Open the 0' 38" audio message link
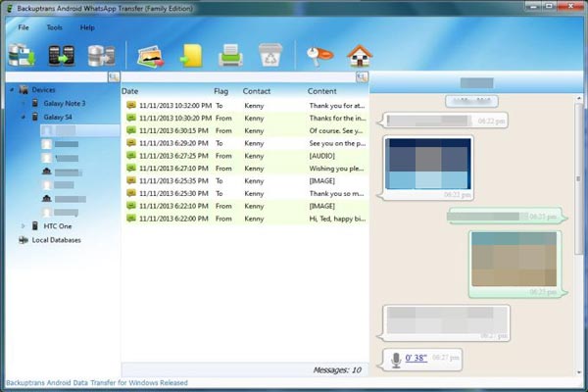The height and width of the screenshot is (392, 588). tap(416, 358)
